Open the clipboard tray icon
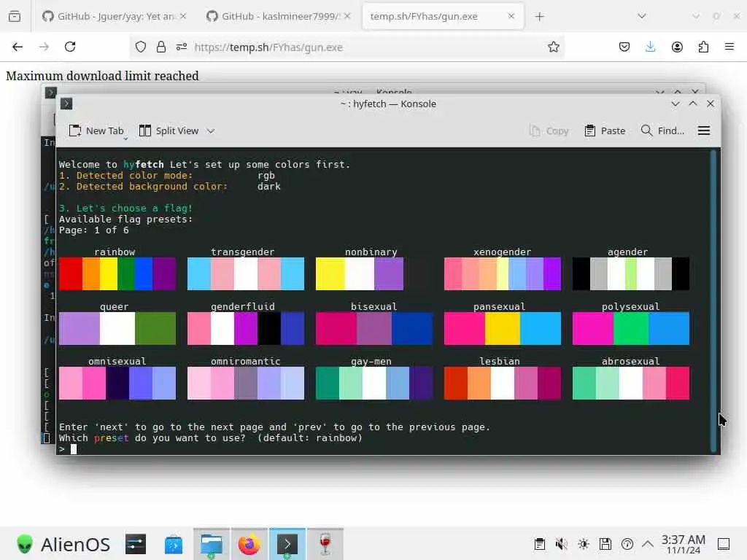This screenshot has width=747, height=560. click(x=539, y=544)
